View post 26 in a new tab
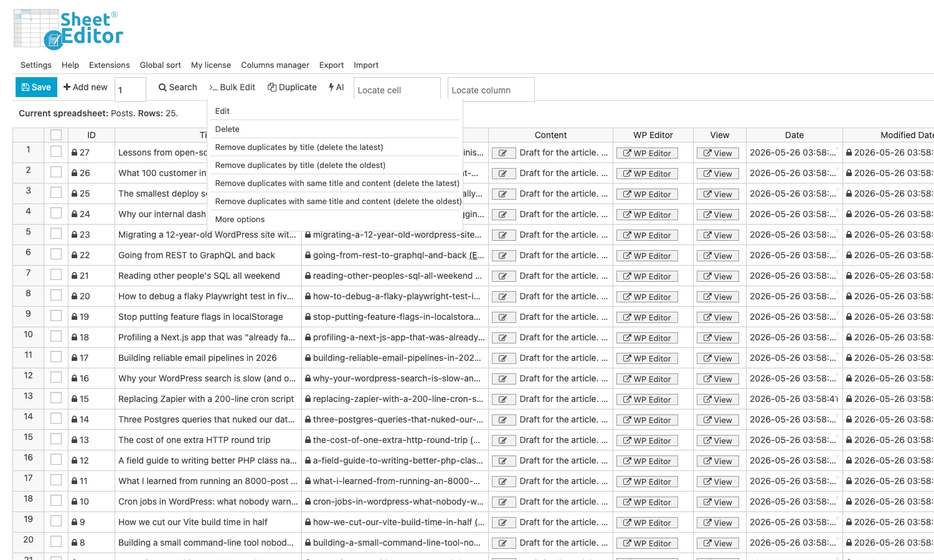Screen dimensions: 934x560 [x=718, y=174]
